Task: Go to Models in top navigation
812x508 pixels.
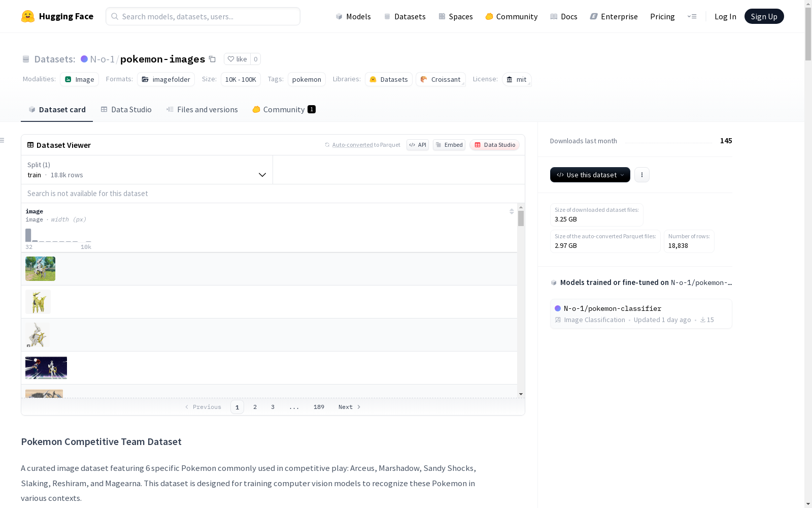Action: 353,16
